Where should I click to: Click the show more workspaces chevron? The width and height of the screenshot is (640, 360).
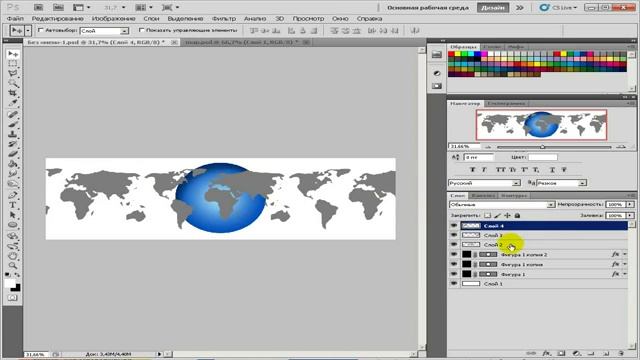[520, 7]
